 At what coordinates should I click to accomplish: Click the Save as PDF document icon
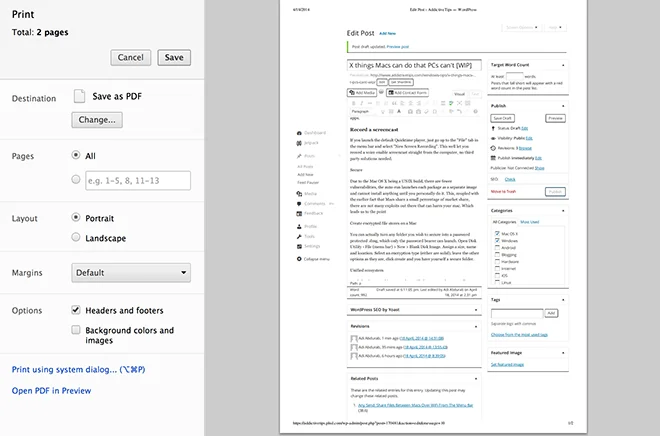coord(79,96)
